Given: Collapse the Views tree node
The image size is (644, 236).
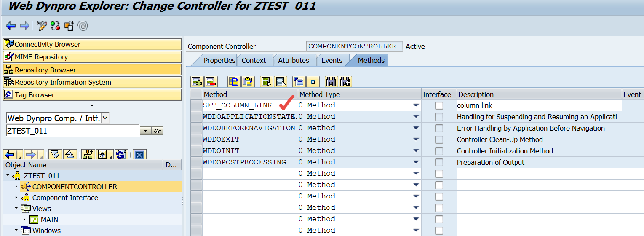Looking at the screenshot, I should pos(16,209).
